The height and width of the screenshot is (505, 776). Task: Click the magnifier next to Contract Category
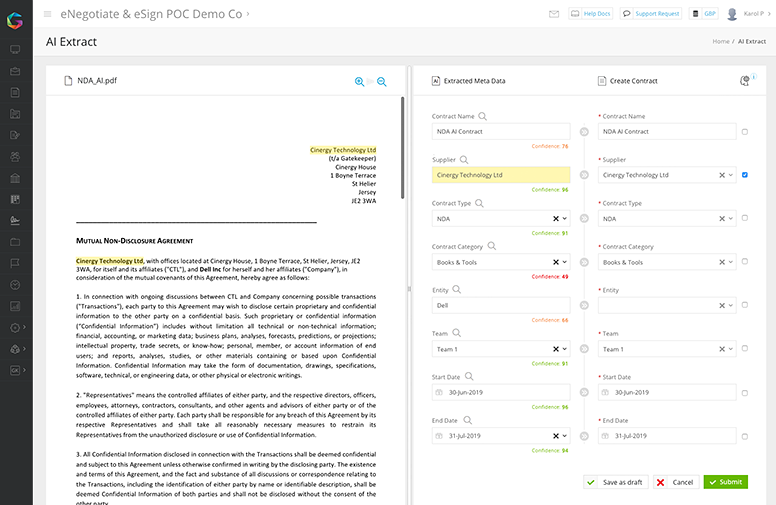(491, 246)
